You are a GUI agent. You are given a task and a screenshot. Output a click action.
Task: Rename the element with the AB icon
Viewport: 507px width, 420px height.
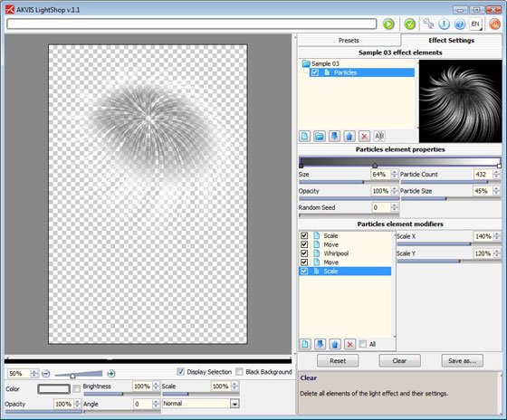(x=379, y=136)
